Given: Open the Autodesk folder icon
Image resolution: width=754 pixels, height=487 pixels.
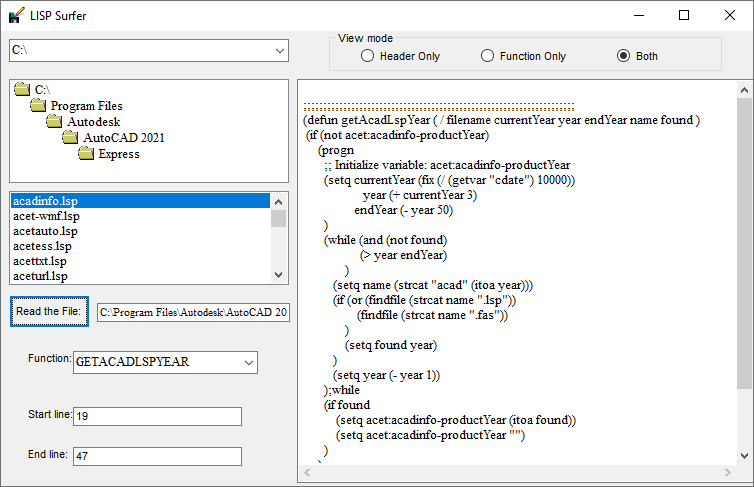Looking at the screenshot, I should click(x=54, y=121).
